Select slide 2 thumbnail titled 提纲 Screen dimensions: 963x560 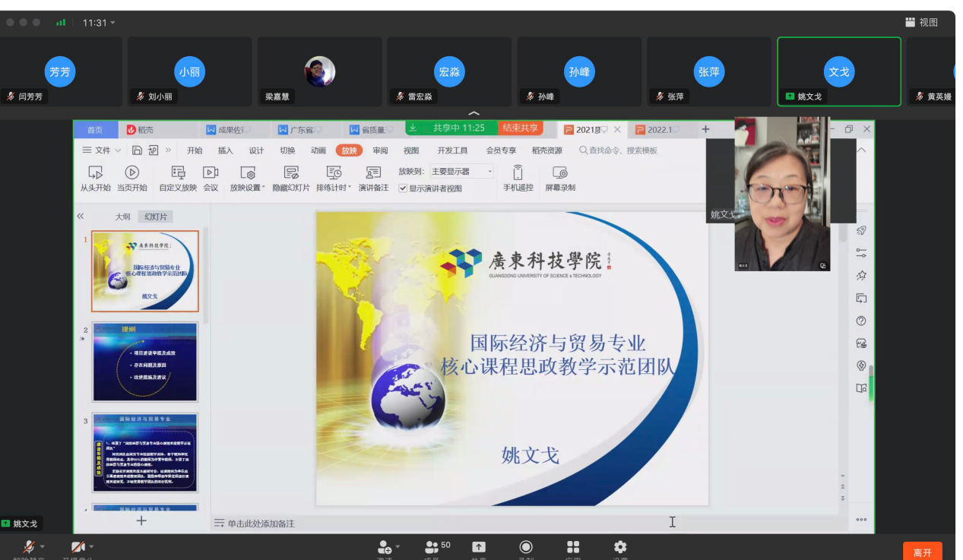point(145,362)
